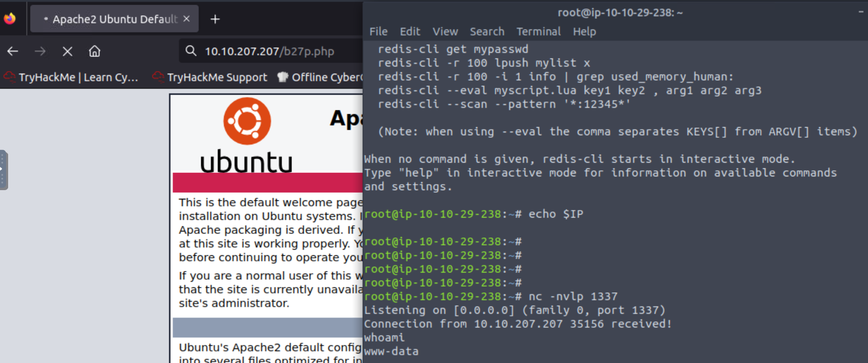Go to the browser home page
This screenshot has width=868, height=363.
pos(95,51)
